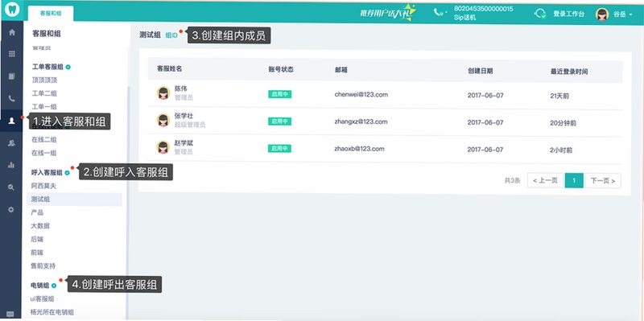Open the search magnifier icon in sidebar
The image size is (644, 321).
click(11, 187)
